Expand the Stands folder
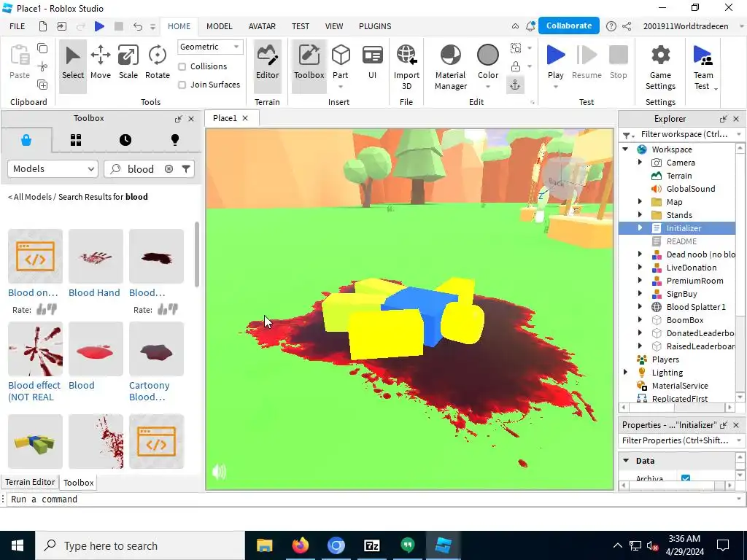The image size is (747, 560). point(640,215)
